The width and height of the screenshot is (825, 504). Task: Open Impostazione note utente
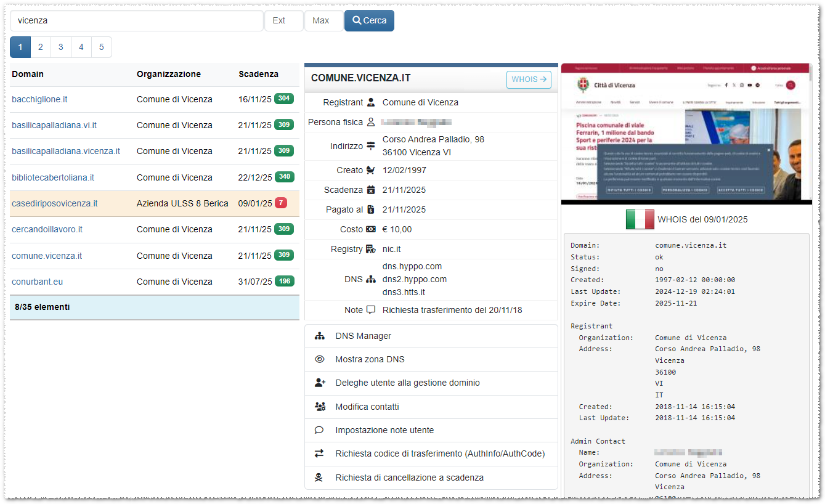[431, 430]
